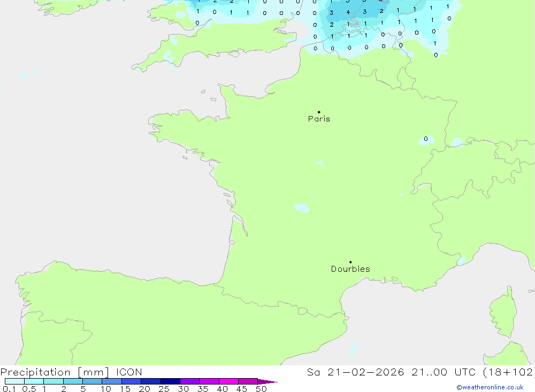535x392 pixels.
Task: Select the legend swatch between 0.1 and 0.5
Action: pyautogui.click(x=14, y=381)
